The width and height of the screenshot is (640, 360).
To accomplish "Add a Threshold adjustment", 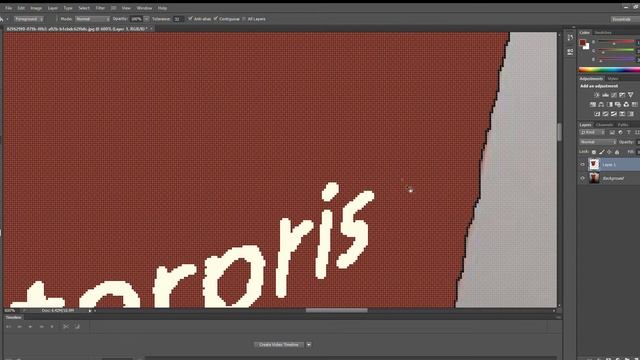I will point(614,114).
